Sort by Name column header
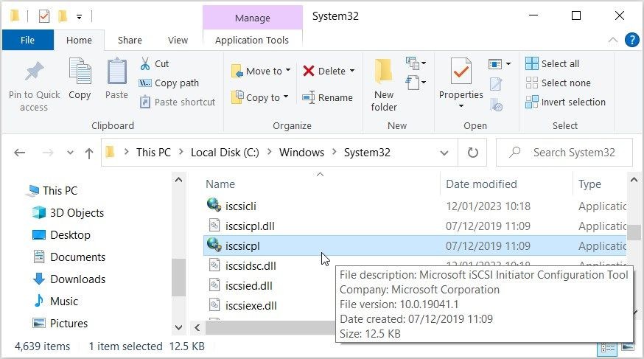This screenshot has height=359, width=644. (220, 184)
